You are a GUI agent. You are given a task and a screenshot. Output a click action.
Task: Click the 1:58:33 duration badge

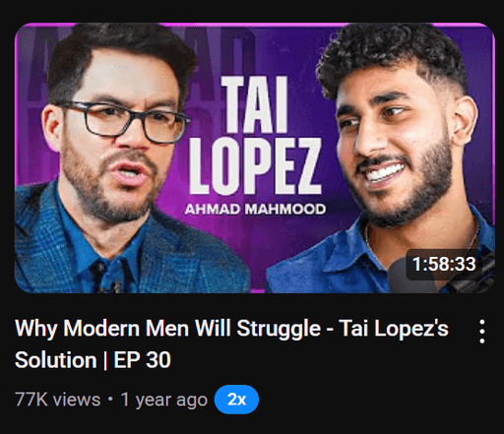click(x=444, y=264)
